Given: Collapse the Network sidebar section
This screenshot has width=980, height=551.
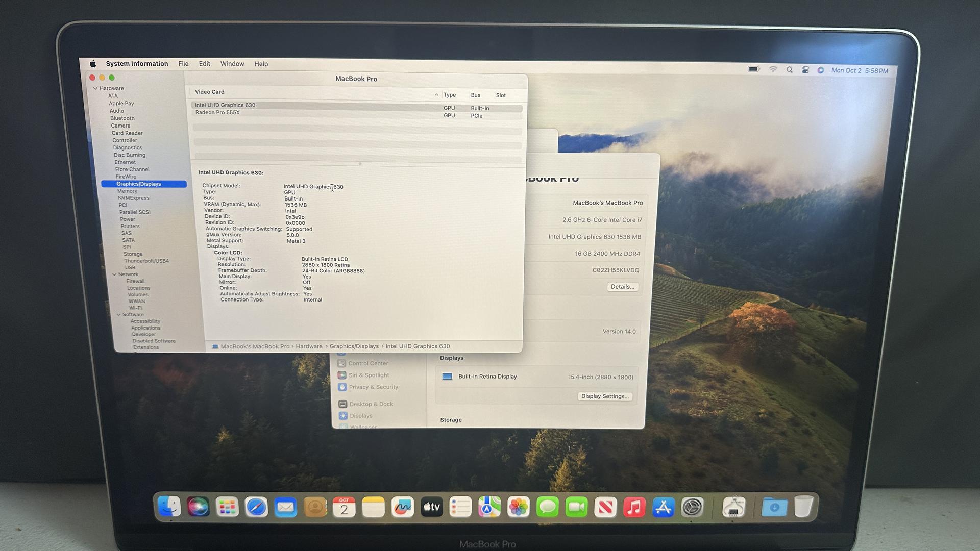Looking at the screenshot, I should [x=114, y=274].
